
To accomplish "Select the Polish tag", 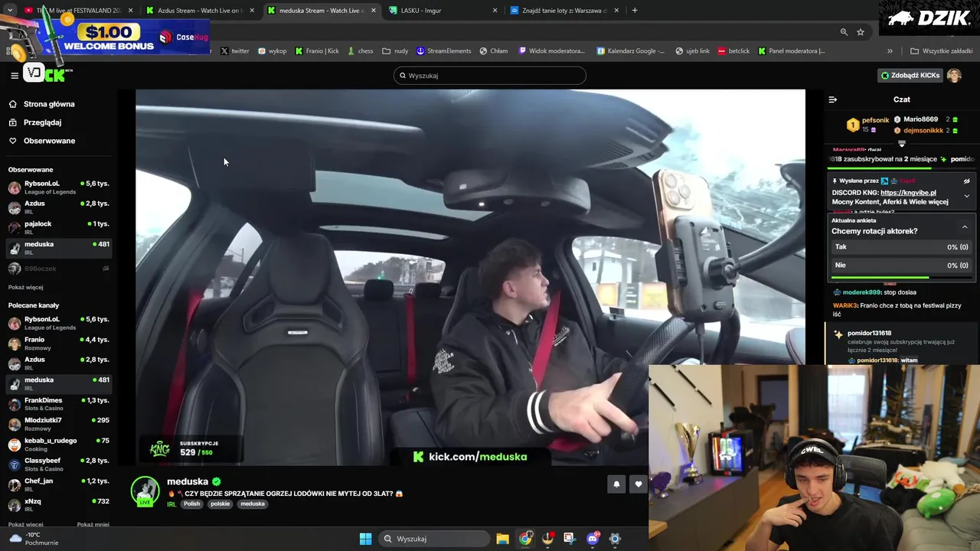I will pyautogui.click(x=191, y=504).
